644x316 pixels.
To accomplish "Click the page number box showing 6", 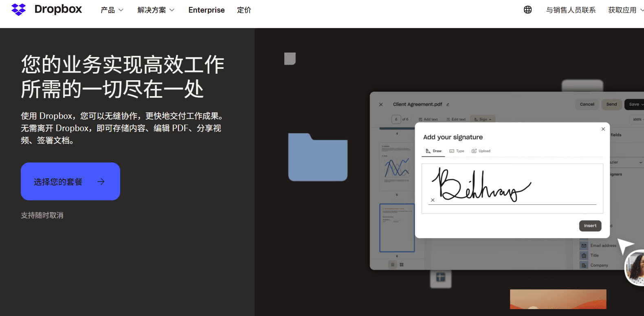I will [x=396, y=119].
